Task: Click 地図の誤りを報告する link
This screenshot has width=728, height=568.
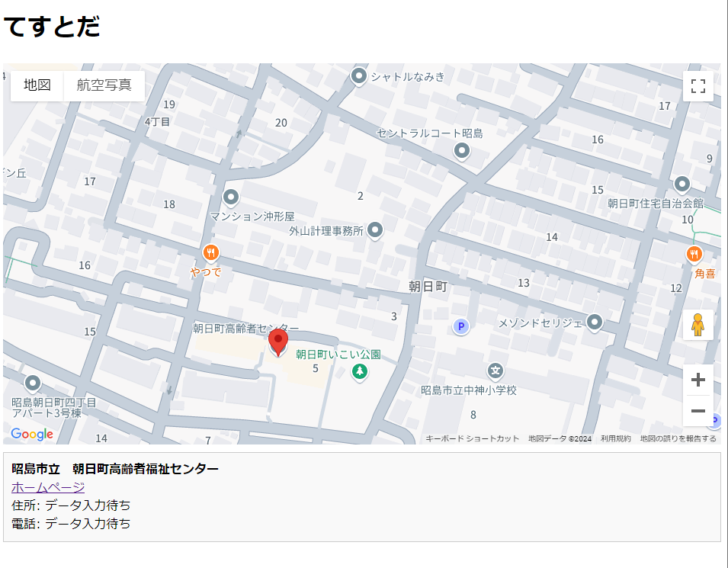Action: pyautogui.click(x=678, y=438)
